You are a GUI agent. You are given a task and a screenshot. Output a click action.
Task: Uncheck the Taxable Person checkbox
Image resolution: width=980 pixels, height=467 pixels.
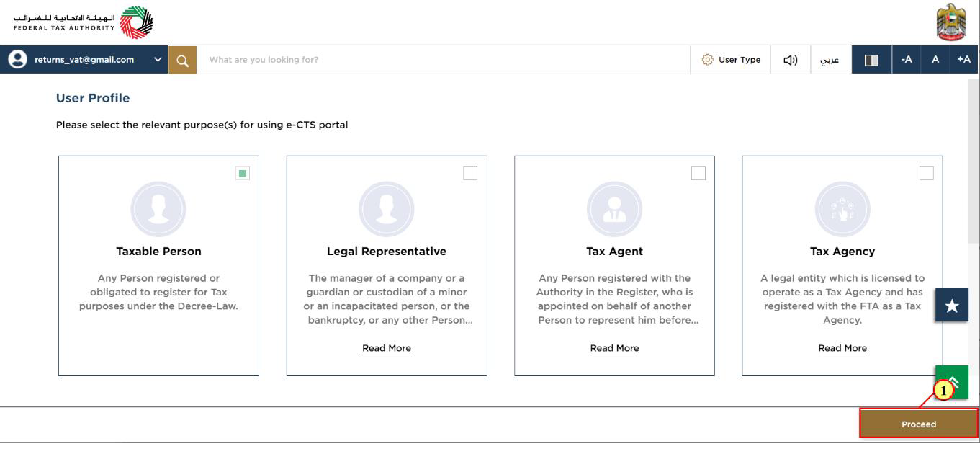tap(243, 174)
